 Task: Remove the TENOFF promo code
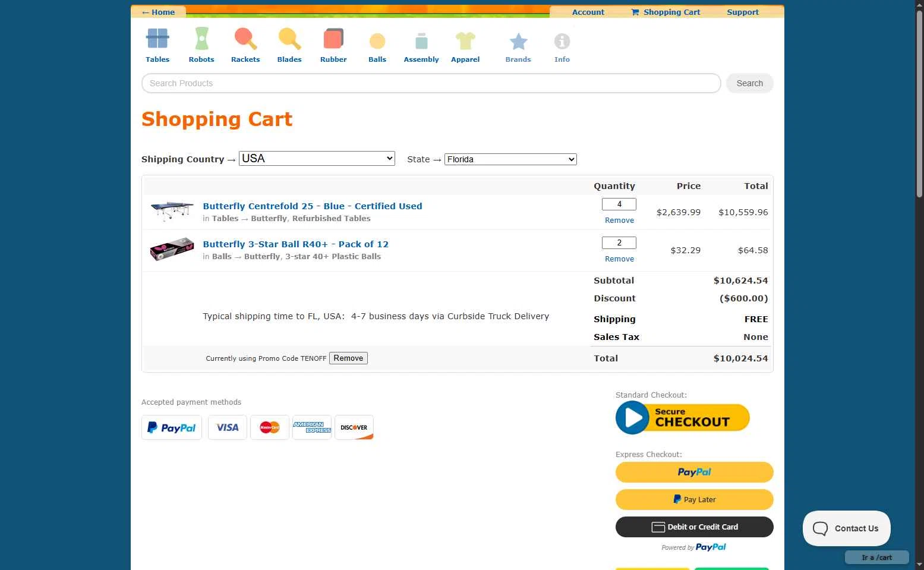click(x=348, y=358)
